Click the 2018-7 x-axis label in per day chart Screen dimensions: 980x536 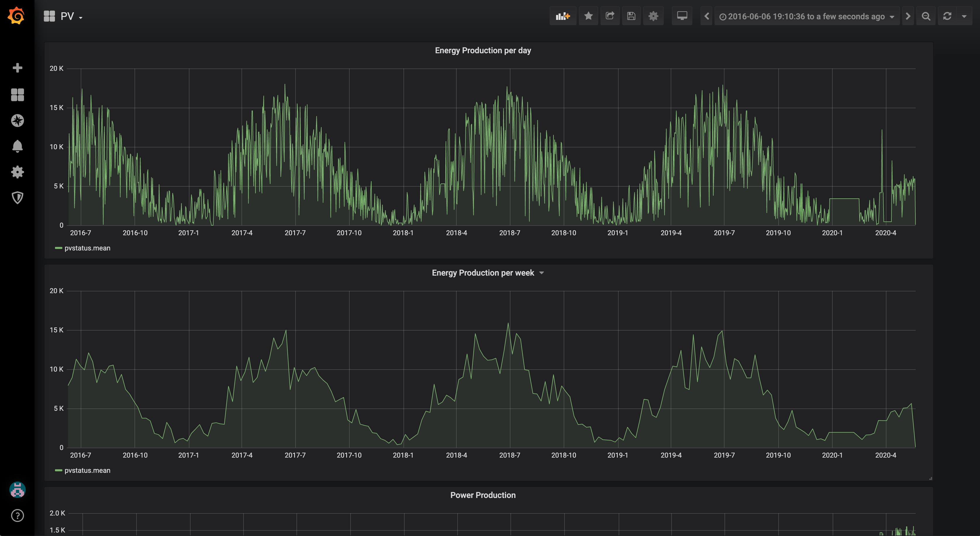509,233
